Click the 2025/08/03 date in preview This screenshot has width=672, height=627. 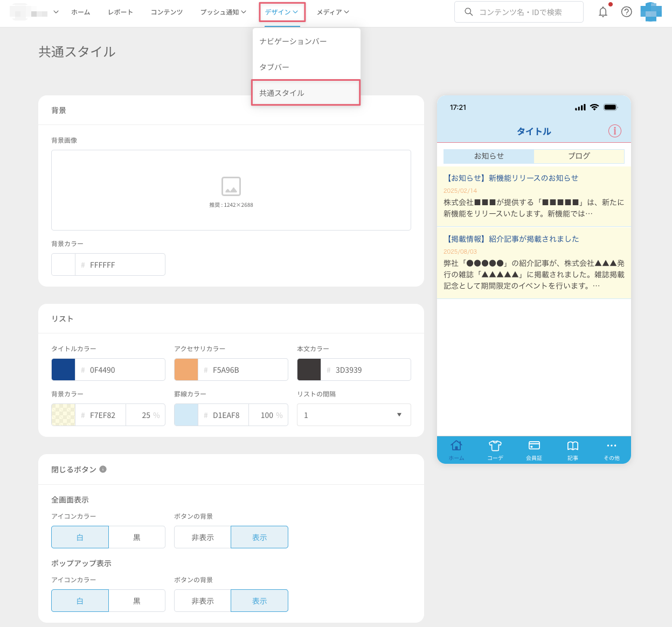click(x=460, y=252)
